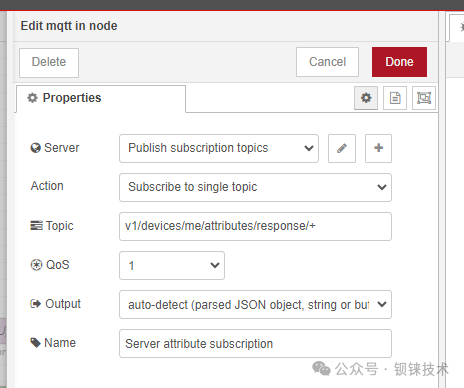Focus the Name input field

(255, 343)
